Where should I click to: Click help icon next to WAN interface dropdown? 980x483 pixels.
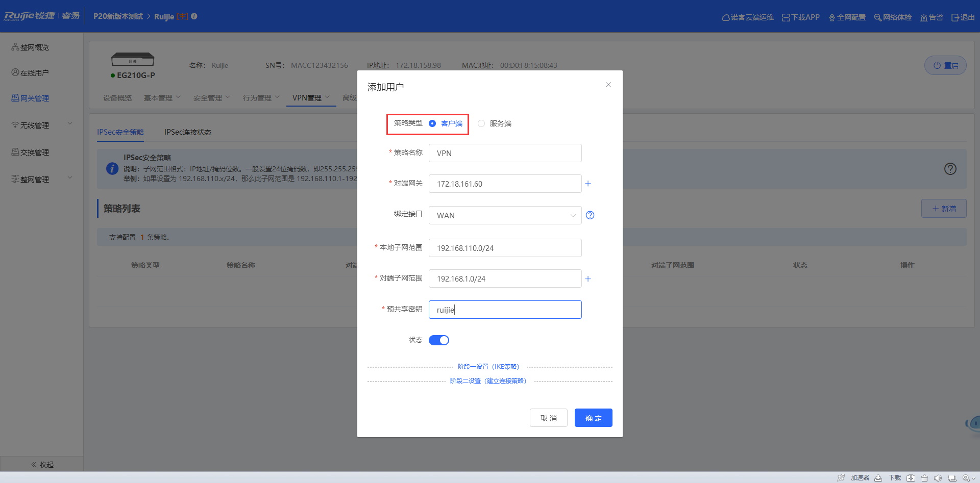click(590, 215)
